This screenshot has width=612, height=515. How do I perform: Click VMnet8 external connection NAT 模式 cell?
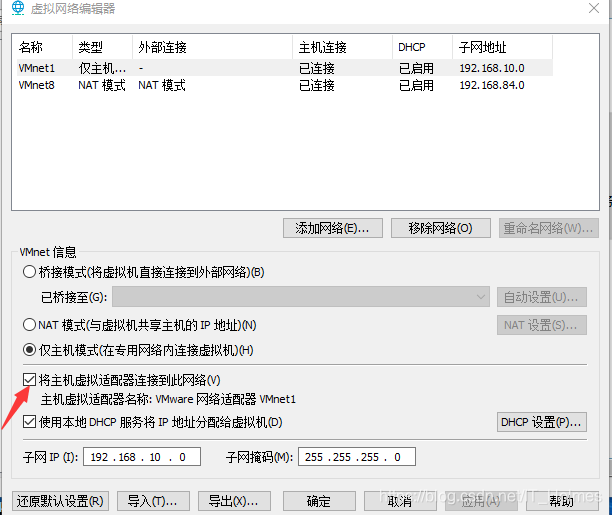[162, 85]
